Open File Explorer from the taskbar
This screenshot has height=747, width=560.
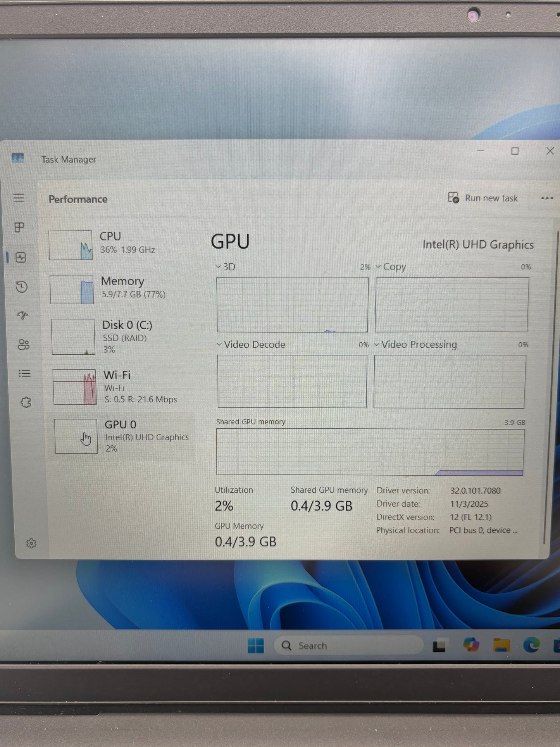coord(501,645)
